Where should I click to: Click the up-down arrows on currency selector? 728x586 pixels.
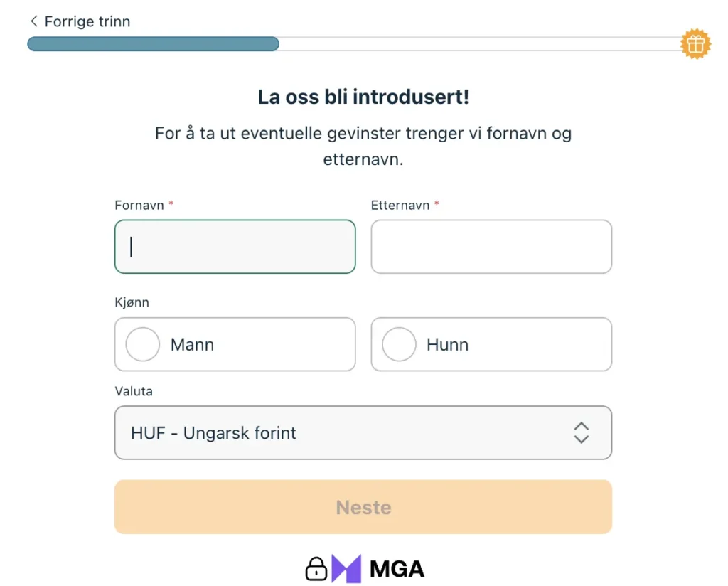point(581,432)
